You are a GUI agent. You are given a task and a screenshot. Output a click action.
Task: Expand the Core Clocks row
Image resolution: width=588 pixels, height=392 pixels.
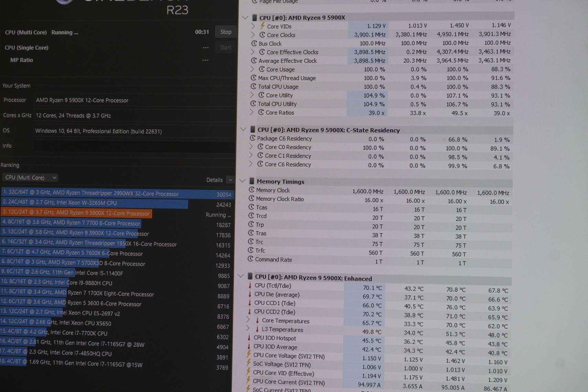click(x=253, y=35)
